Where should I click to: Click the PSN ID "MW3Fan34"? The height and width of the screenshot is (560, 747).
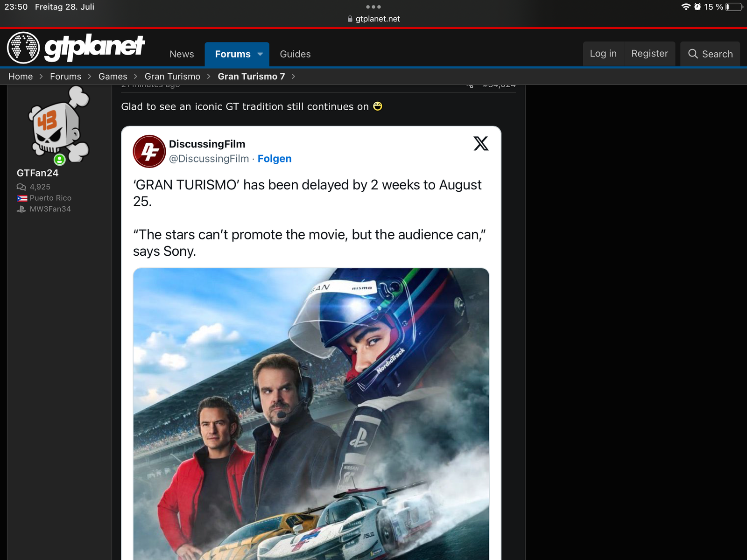point(50,209)
